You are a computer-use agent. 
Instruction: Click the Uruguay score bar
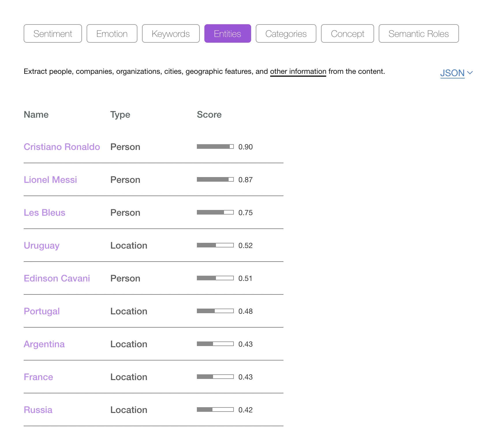click(215, 245)
